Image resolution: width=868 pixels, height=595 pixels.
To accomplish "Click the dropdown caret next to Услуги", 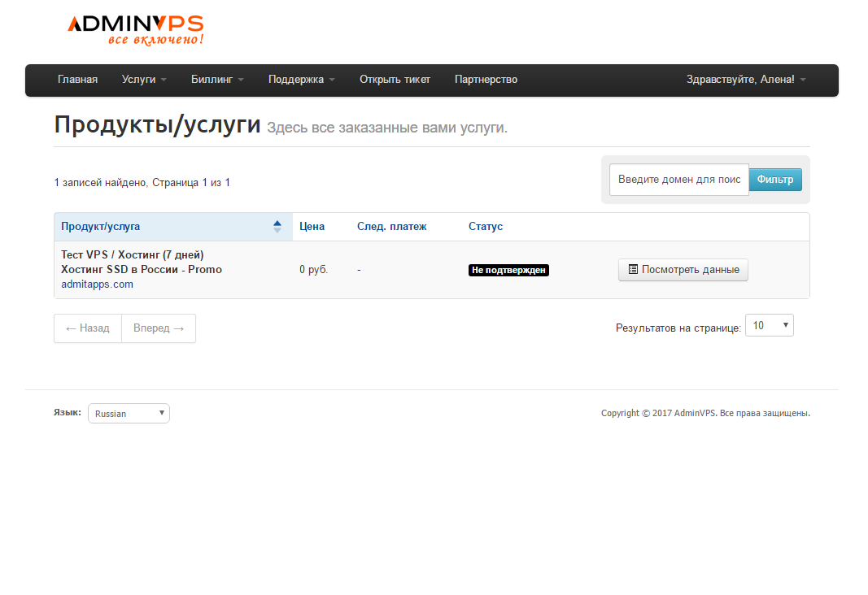I will click(162, 80).
